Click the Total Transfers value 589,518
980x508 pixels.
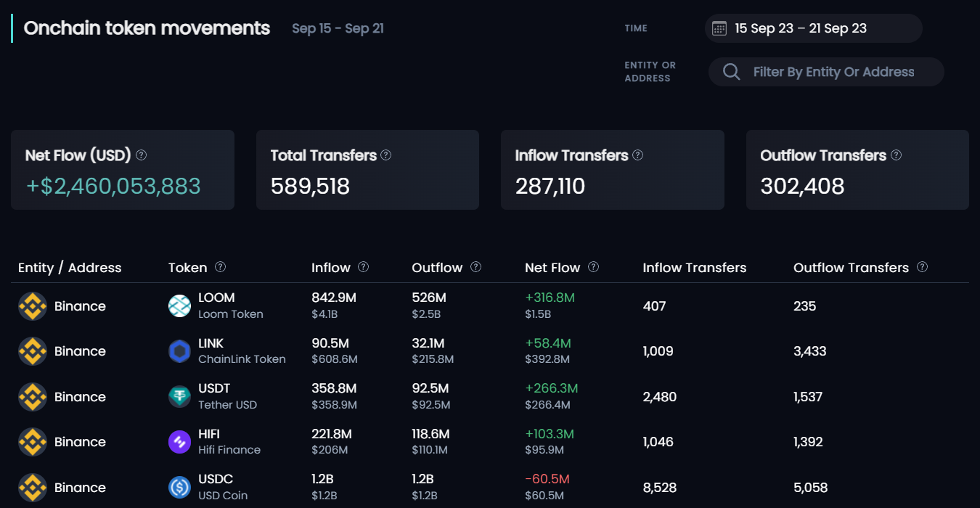click(x=310, y=187)
